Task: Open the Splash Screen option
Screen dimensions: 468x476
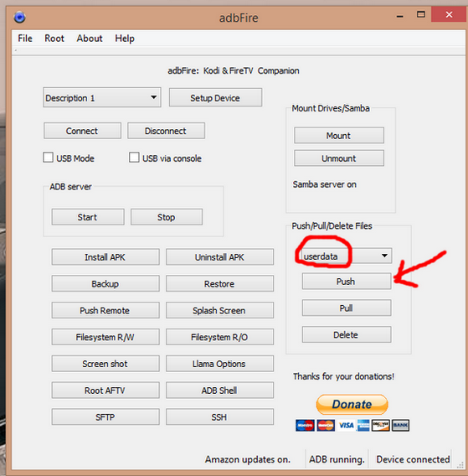Action: tap(219, 310)
